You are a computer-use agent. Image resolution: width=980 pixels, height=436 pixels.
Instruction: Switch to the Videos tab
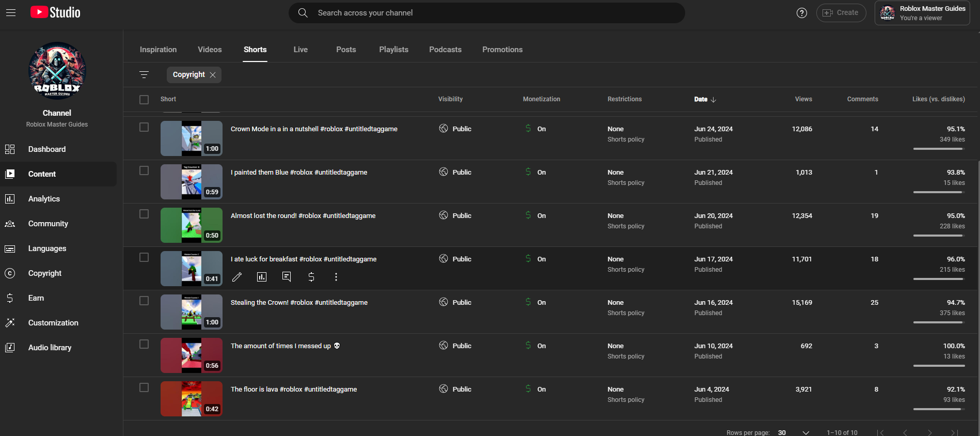click(210, 50)
